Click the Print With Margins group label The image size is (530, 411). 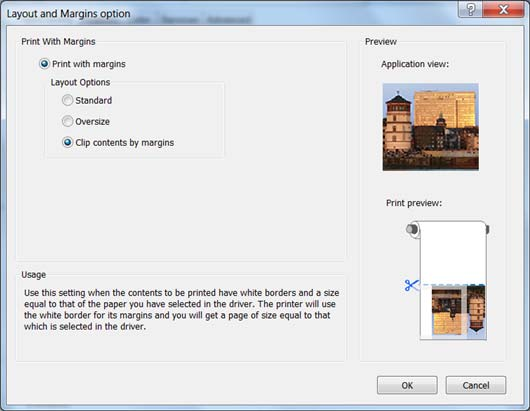[x=58, y=42]
